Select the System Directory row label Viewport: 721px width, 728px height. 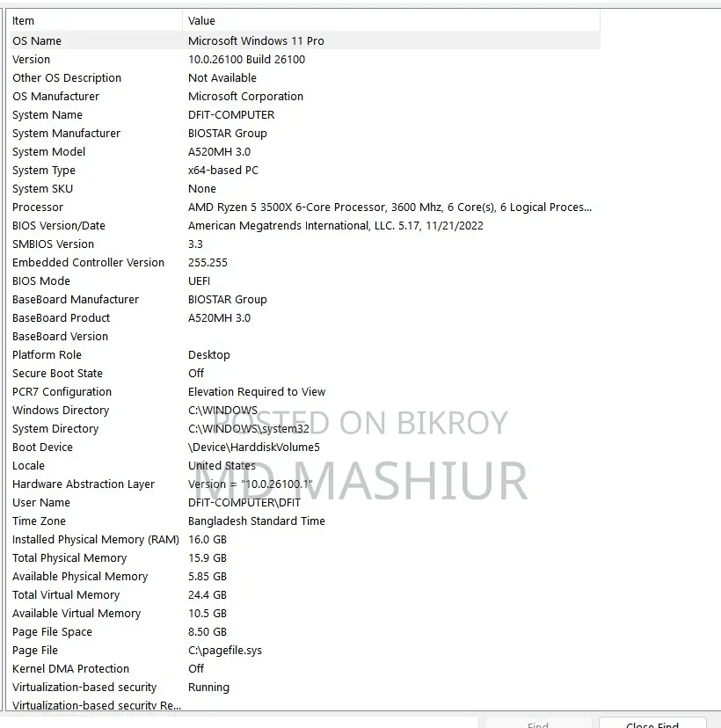[55, 429]
